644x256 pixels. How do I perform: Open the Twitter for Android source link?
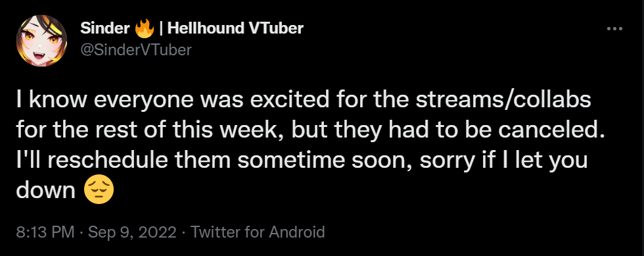pyautogui.click(x=258, y=232)
